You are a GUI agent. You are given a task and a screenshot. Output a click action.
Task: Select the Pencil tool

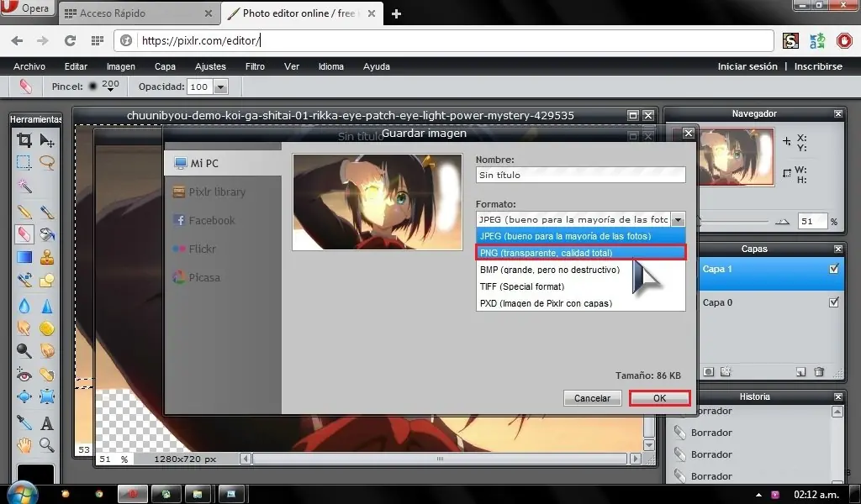coord(24,212)
